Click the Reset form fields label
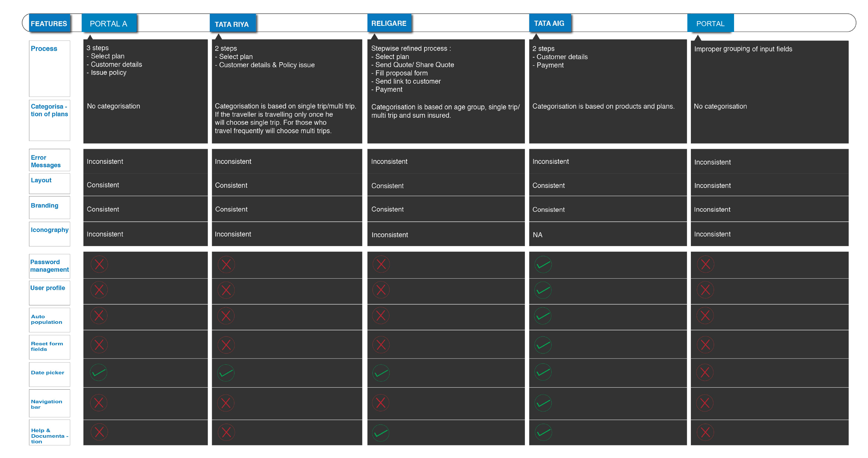 [x=50, y=347]
